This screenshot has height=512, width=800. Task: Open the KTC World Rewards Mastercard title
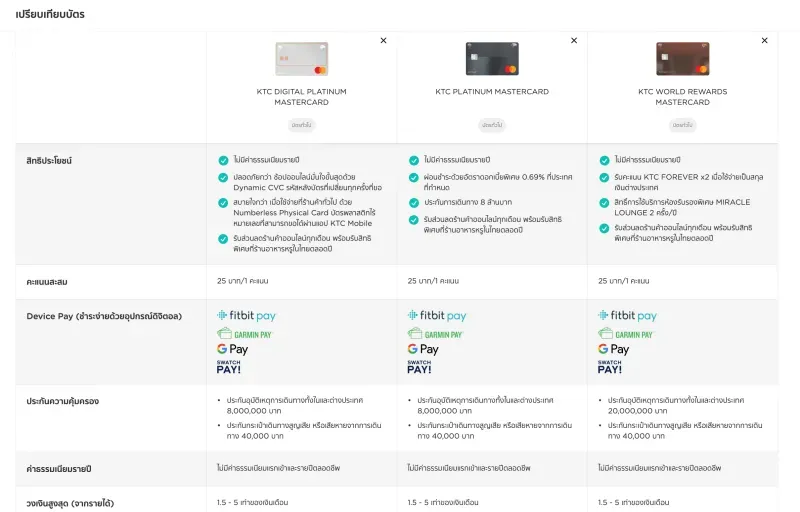(682, 97)
